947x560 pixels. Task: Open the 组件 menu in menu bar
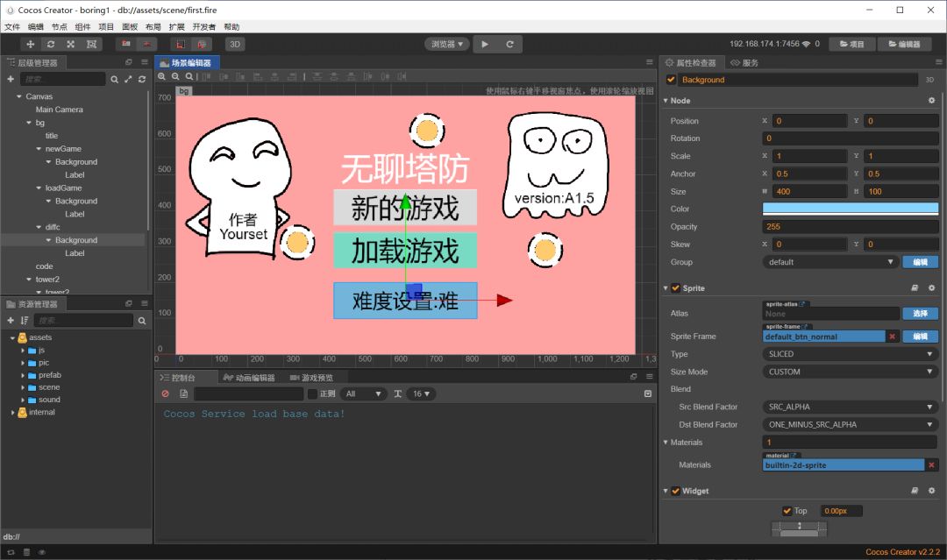pos(82,27)
